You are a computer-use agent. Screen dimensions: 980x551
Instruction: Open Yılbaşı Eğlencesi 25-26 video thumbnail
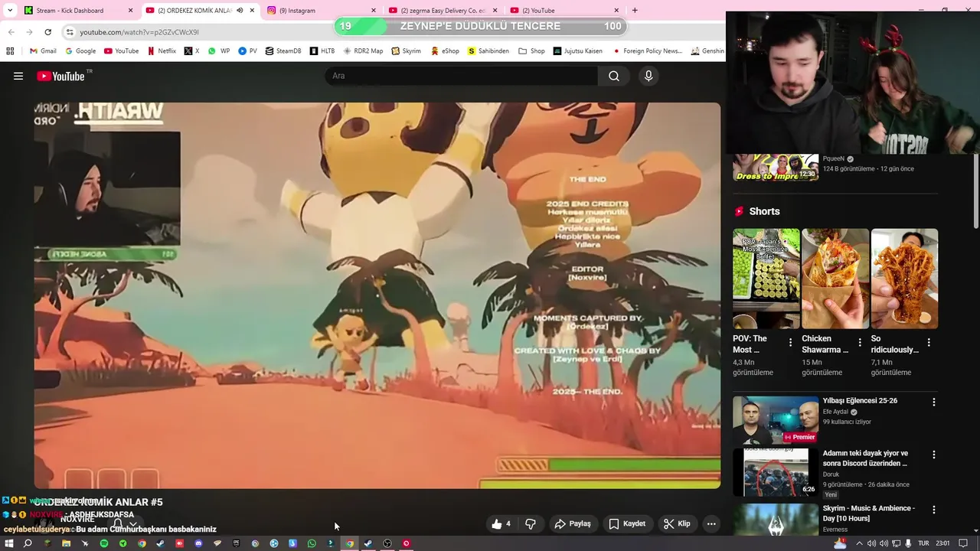tap(775, 420)
